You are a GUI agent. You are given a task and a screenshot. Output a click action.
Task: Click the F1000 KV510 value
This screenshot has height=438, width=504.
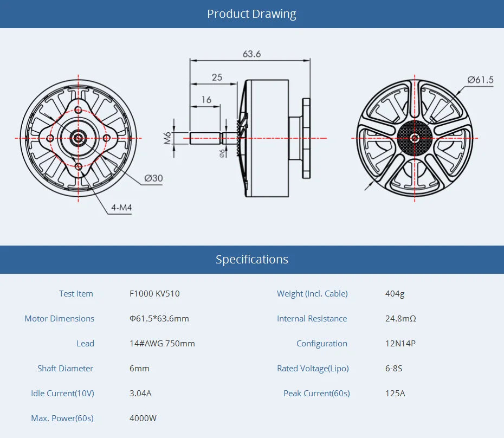[154, 294]
